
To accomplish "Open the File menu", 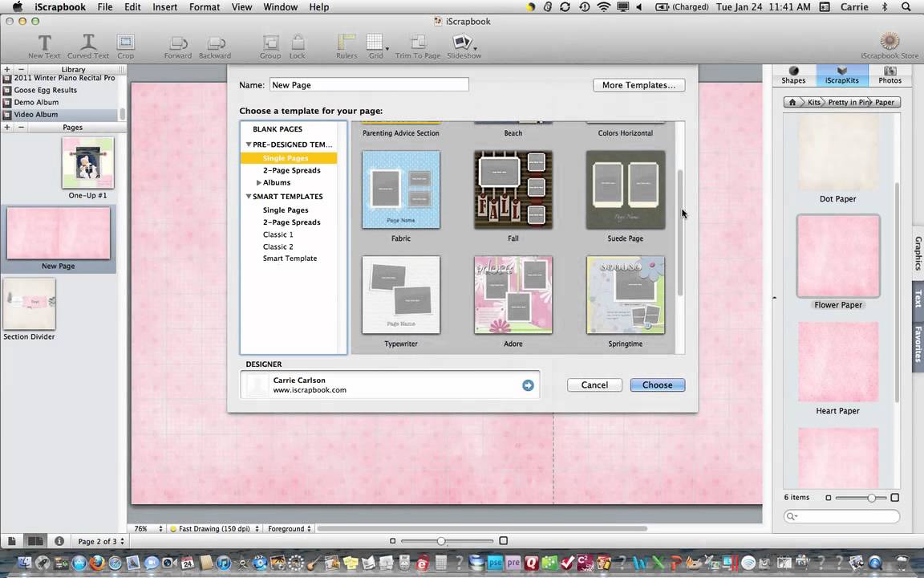I will click(105, 7).
